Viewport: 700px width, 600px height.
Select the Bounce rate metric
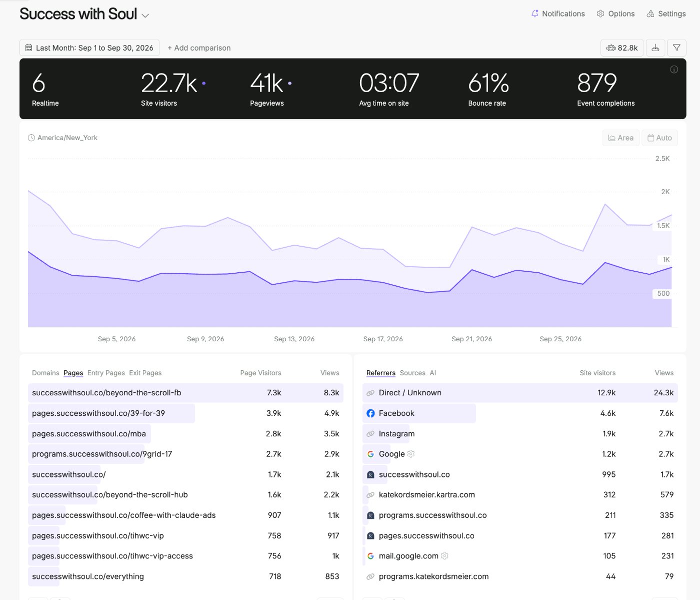(x=488, y=89)
